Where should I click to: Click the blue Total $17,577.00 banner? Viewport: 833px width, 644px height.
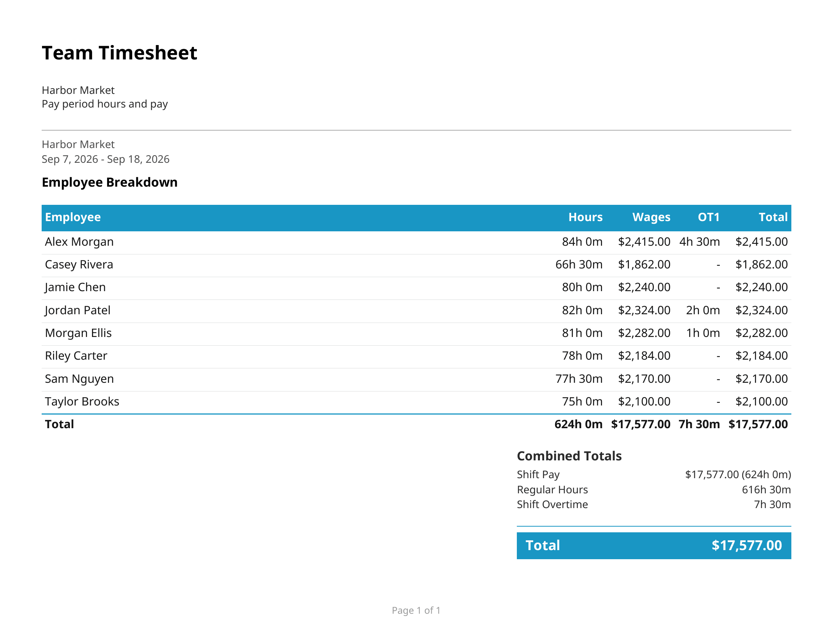[654, 546]
